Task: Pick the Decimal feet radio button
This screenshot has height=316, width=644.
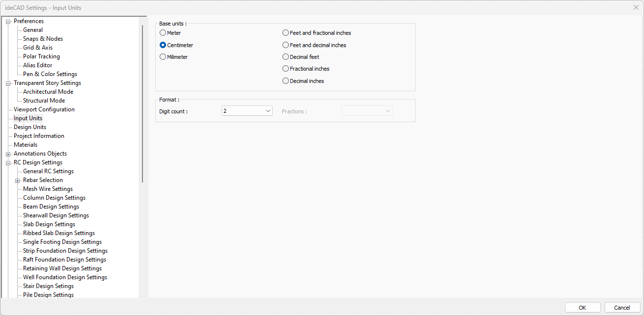Action: (x=286, y=57)
